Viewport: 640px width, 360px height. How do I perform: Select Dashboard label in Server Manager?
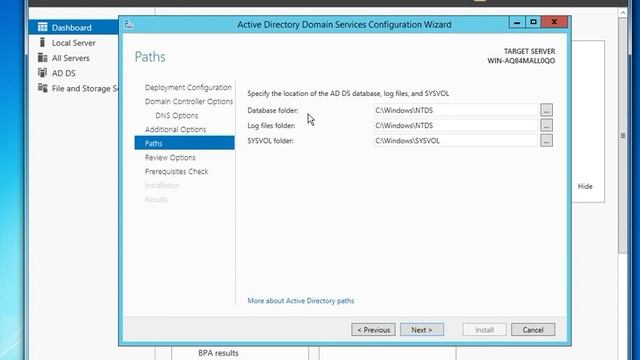(71, 28)
